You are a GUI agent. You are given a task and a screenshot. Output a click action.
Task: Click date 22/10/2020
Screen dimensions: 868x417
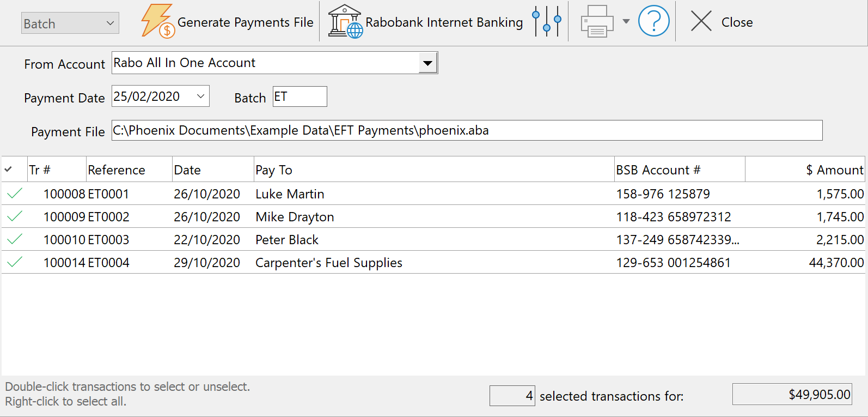point(207,240)
